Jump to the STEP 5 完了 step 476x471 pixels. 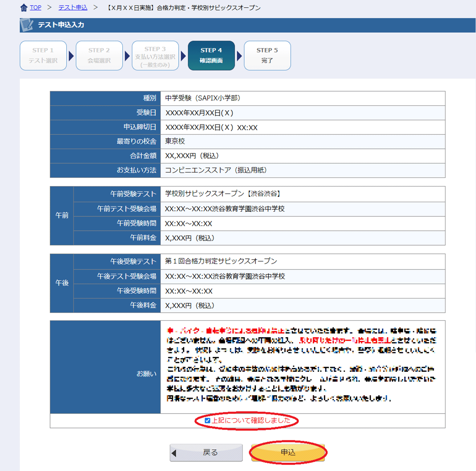coord(267,55)
